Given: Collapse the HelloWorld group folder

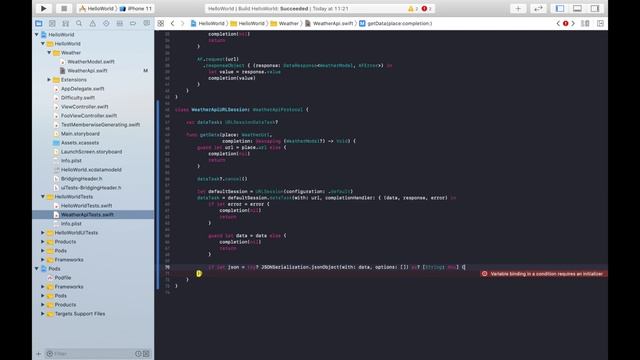Looking at the screenshot, I should (43, 44).
